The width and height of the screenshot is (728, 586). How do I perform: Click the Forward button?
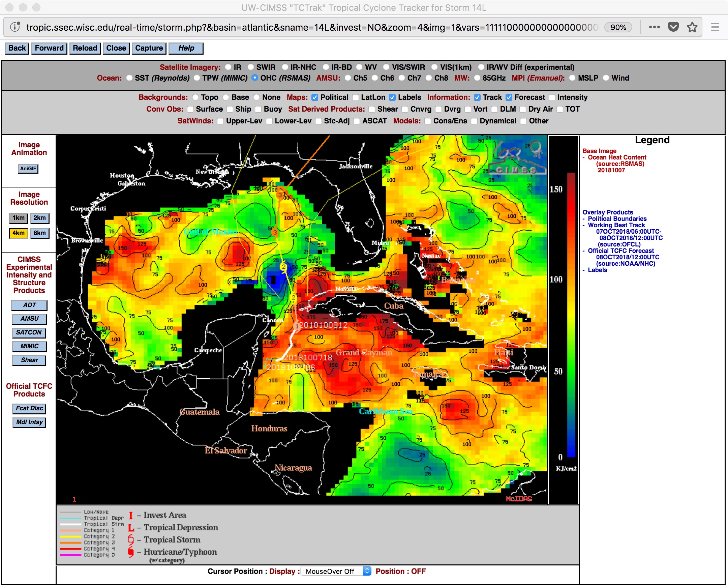pos(49,48)
